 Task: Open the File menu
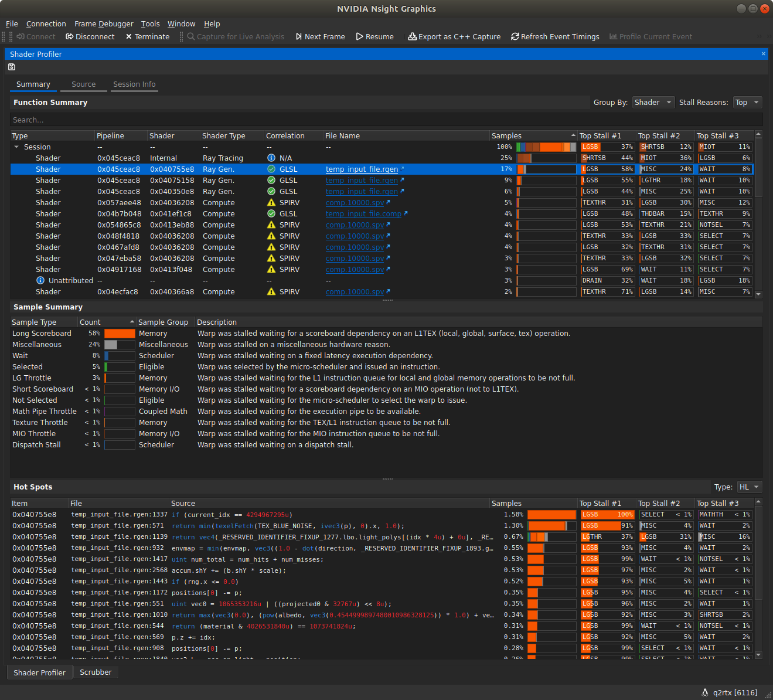12,23
